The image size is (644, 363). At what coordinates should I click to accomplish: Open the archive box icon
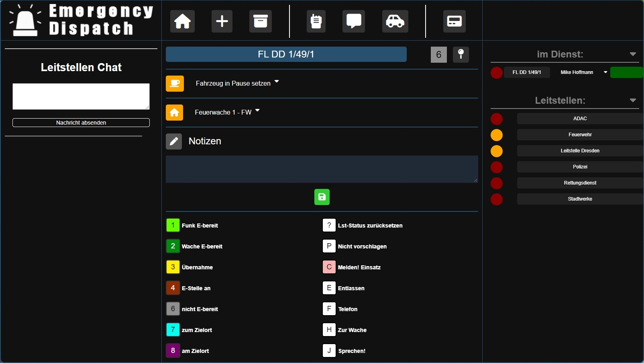tap(260, 21)
